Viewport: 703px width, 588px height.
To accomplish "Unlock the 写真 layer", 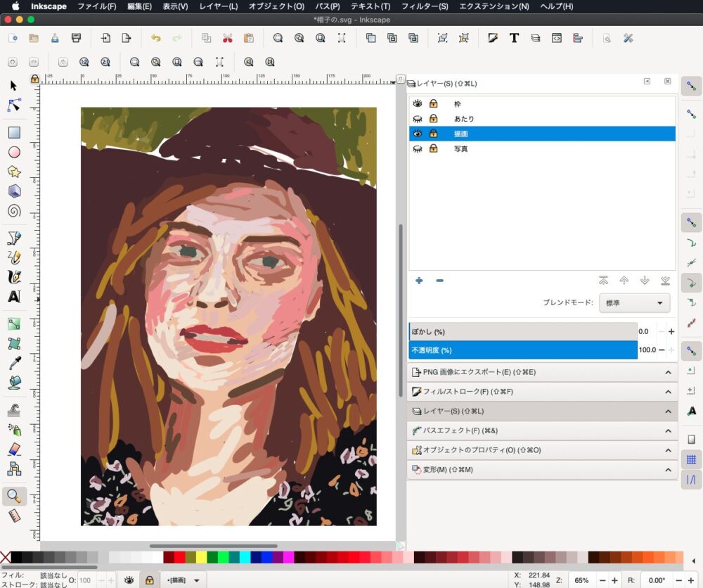I will click(434, 149).
